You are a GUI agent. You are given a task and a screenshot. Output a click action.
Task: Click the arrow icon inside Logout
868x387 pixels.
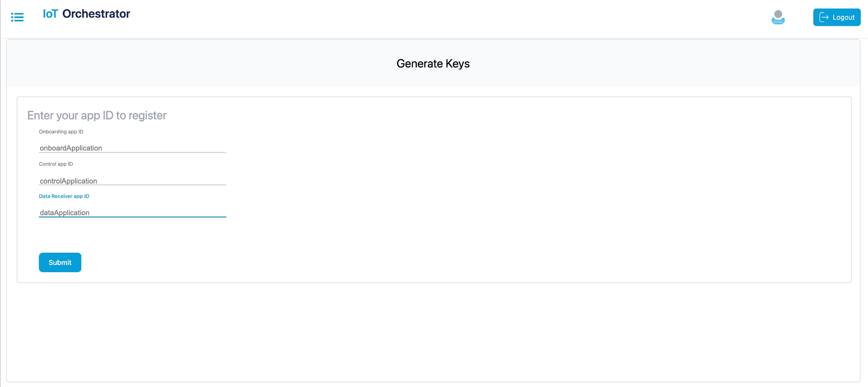tap(824, 17)
